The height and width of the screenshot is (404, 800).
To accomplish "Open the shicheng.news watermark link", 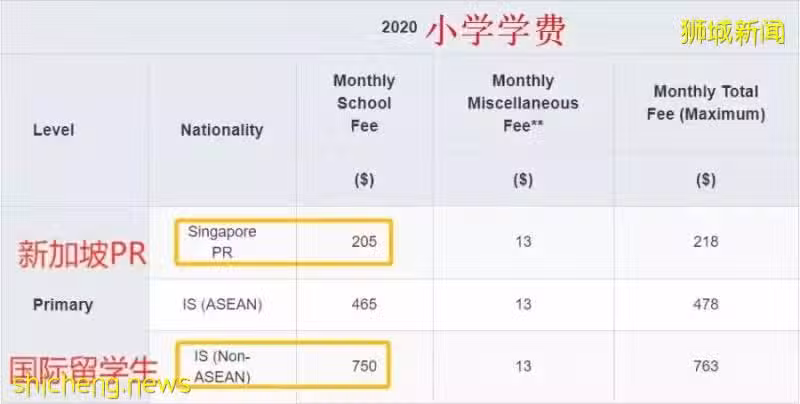I will tap(102, 386).
